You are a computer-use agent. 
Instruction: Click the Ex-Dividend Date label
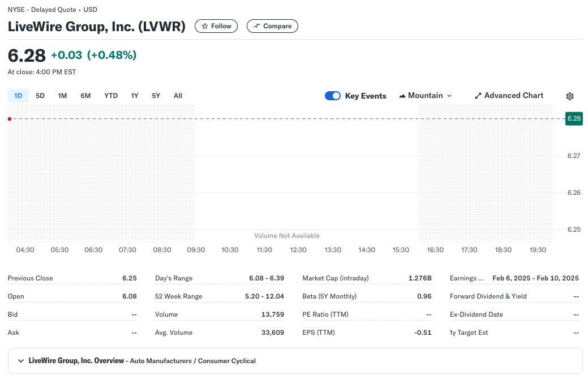[x=477, y=314]
